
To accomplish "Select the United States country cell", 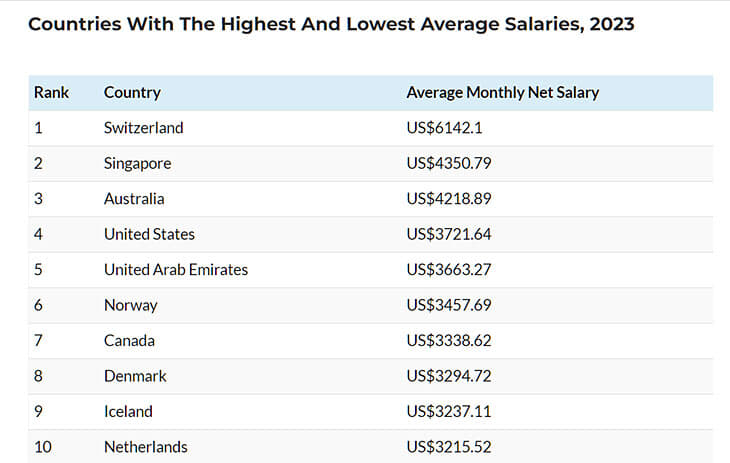I will (x=149, y=235).
